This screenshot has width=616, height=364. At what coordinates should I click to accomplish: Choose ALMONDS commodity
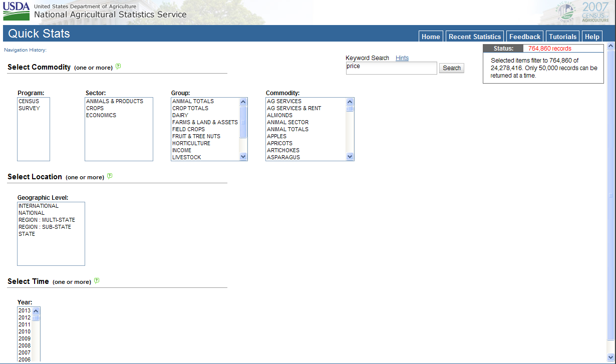[306, 115]
